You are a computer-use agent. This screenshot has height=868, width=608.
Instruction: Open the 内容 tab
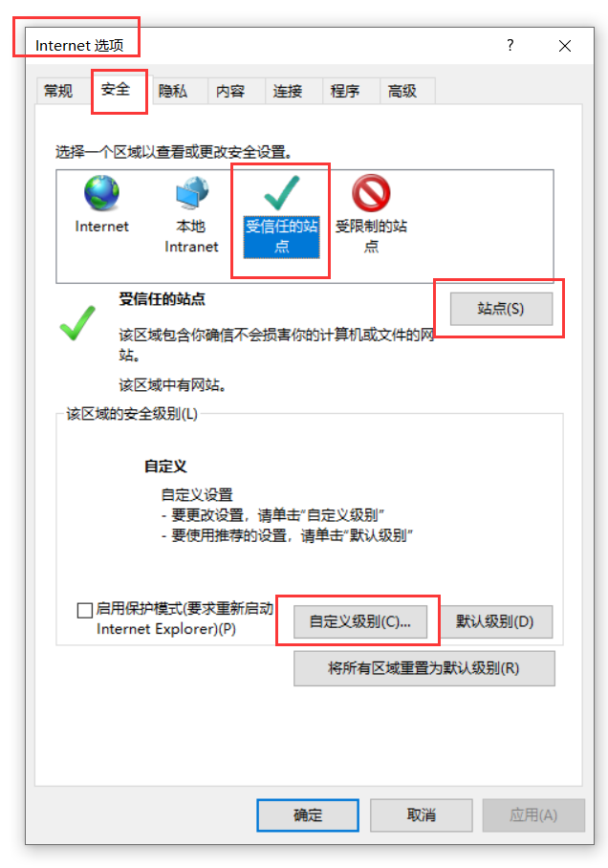pos(230,91)
